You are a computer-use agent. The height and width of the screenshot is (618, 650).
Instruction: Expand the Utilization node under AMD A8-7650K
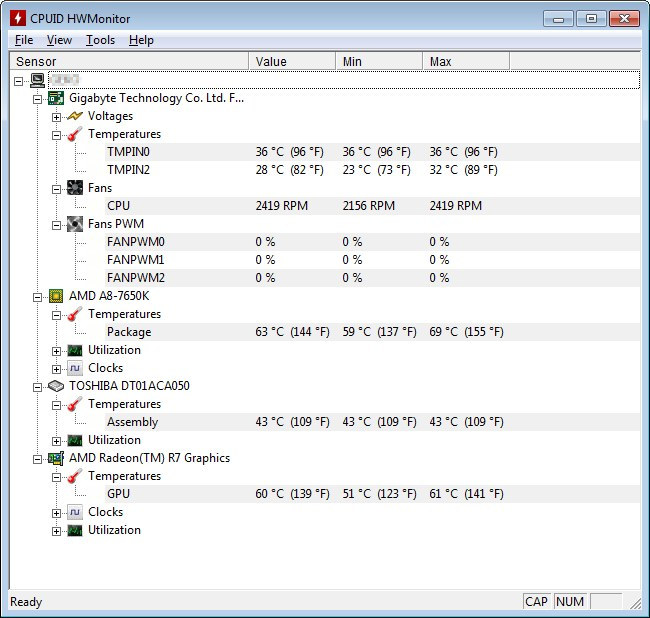tap(56, 351)
